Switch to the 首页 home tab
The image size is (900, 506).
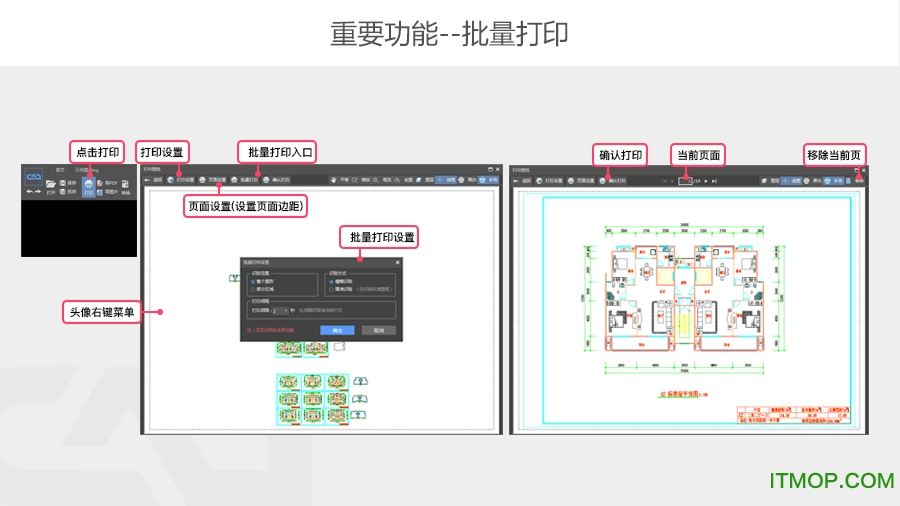coord(60,170)
